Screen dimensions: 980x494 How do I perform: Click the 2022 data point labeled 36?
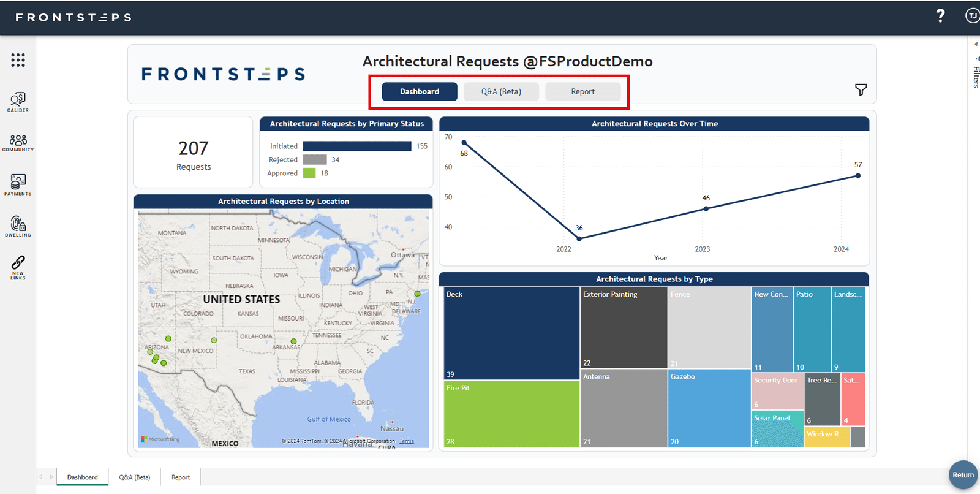coord(579,238)
